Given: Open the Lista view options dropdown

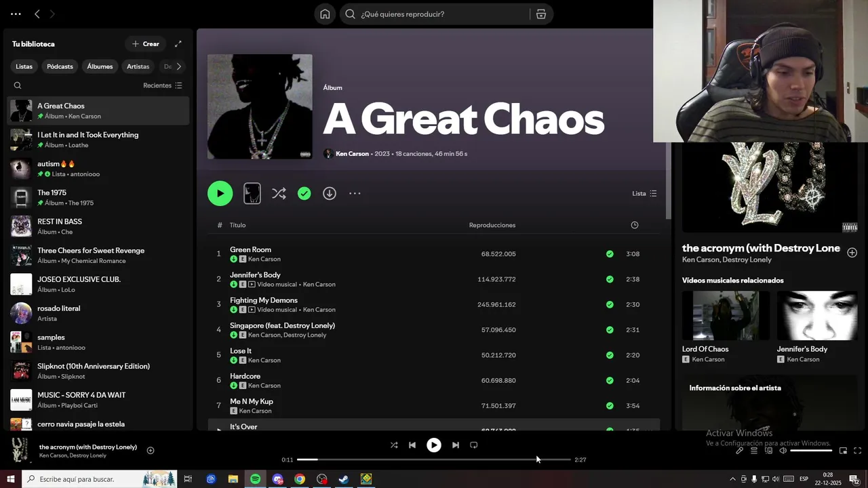Looking at the screenshot, I should (644, 194).
